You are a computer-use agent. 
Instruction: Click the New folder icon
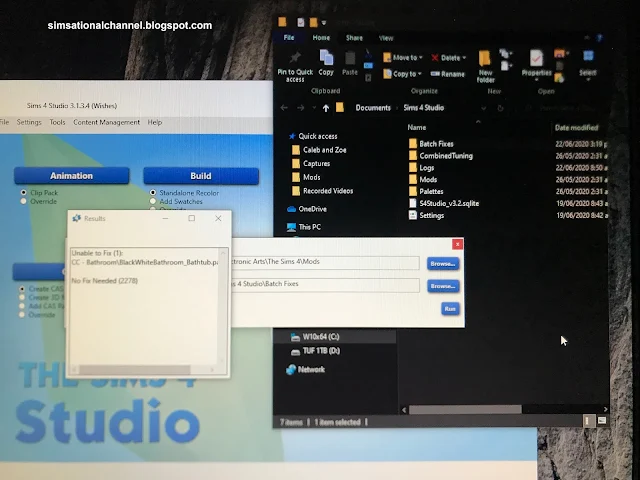pyautogui.click(x=484, y=58)
